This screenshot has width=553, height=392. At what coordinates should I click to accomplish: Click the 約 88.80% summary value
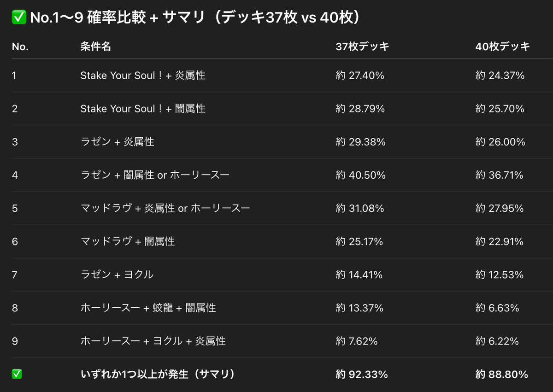tap(502, 374)
